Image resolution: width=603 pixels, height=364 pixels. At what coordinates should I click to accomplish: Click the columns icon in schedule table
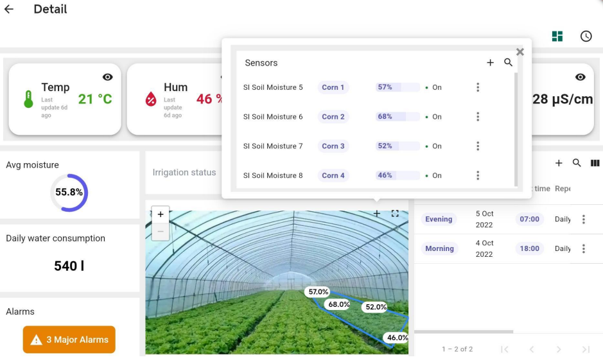(x=595, y=164)
